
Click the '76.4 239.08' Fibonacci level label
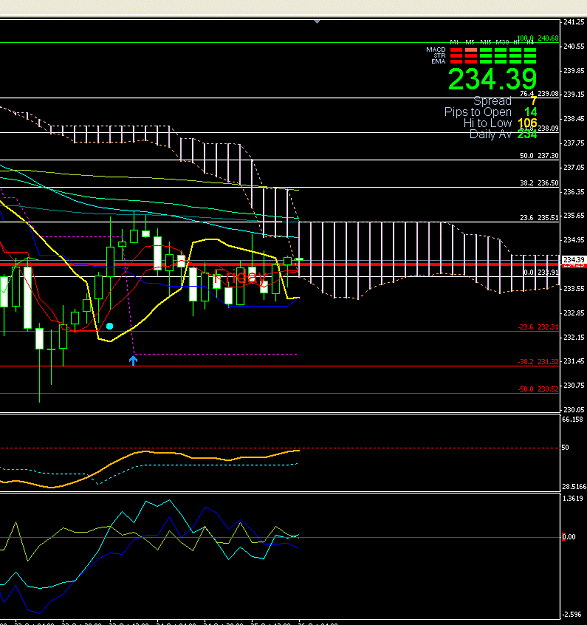[x=539, y=94]
